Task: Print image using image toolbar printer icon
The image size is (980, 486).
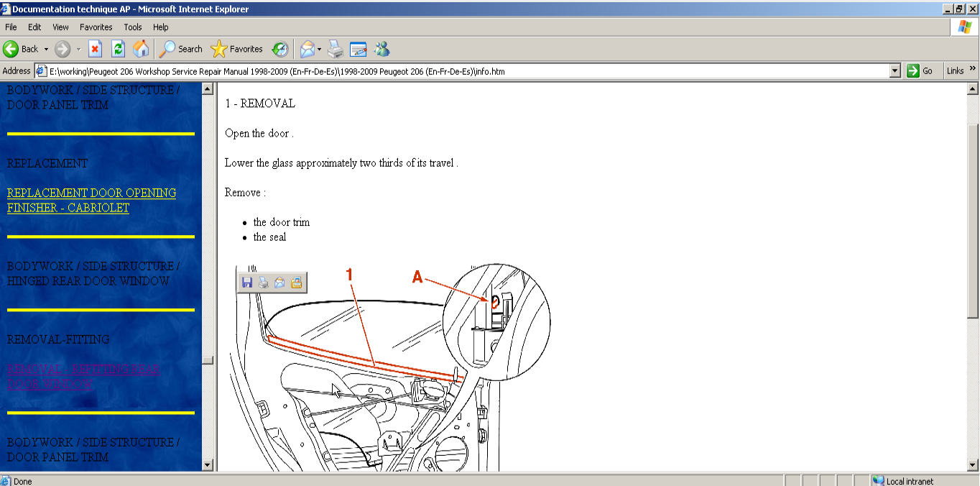Action: pos(264,283)
